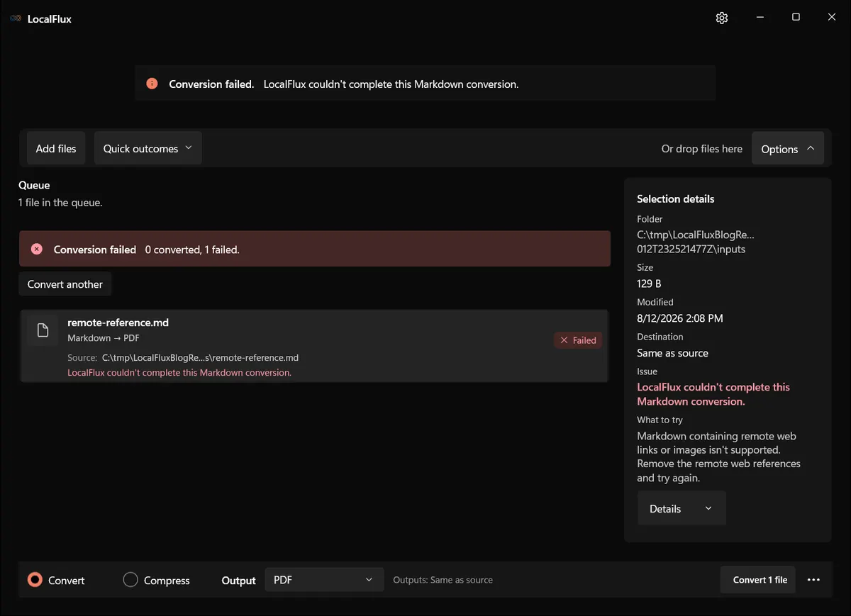Click the Selection details heading
This screenshot has height=616, width=851.
coord(676,198)
